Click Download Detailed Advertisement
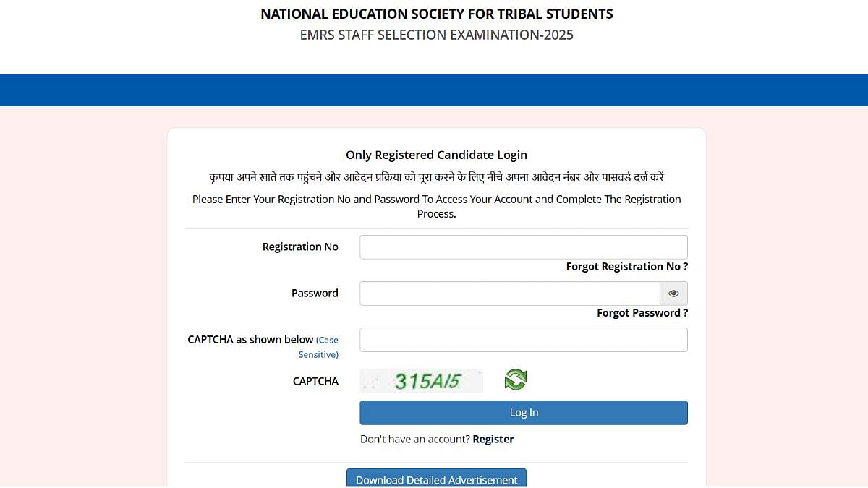The image size is (868, 488). pyautogui.click(x=436, y=479)
